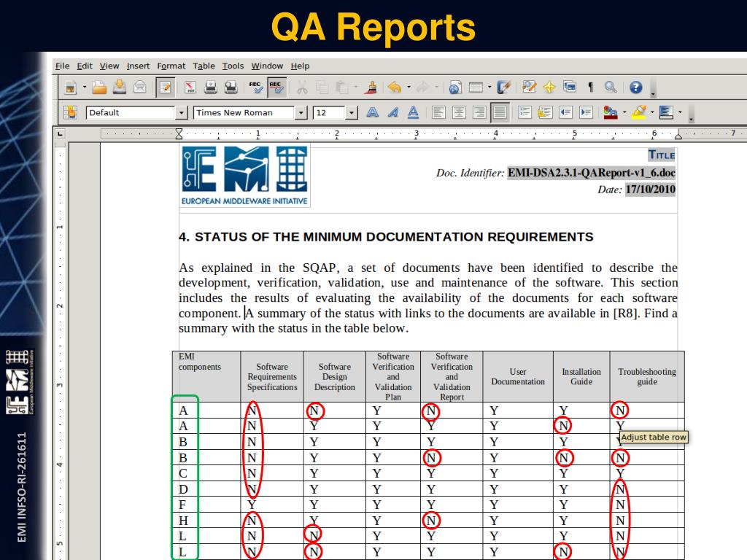Print the file directly with the printer icon
The height and width of the screenshot is (560, 747).
211,87
